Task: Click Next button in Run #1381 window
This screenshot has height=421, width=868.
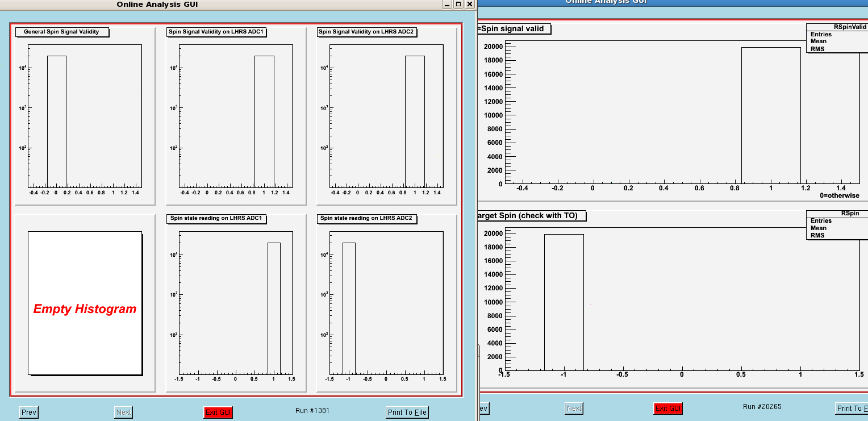Action: click(x=123, y=412)
